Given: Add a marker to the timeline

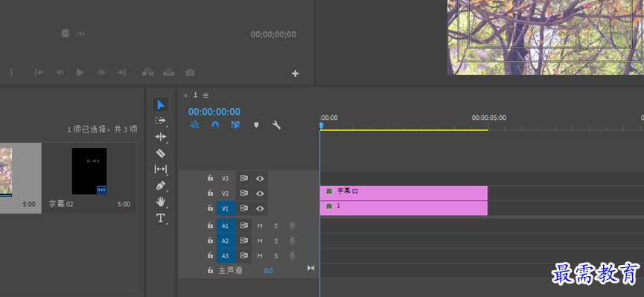Looking at the screenshot, I should [x=256, y=125].
